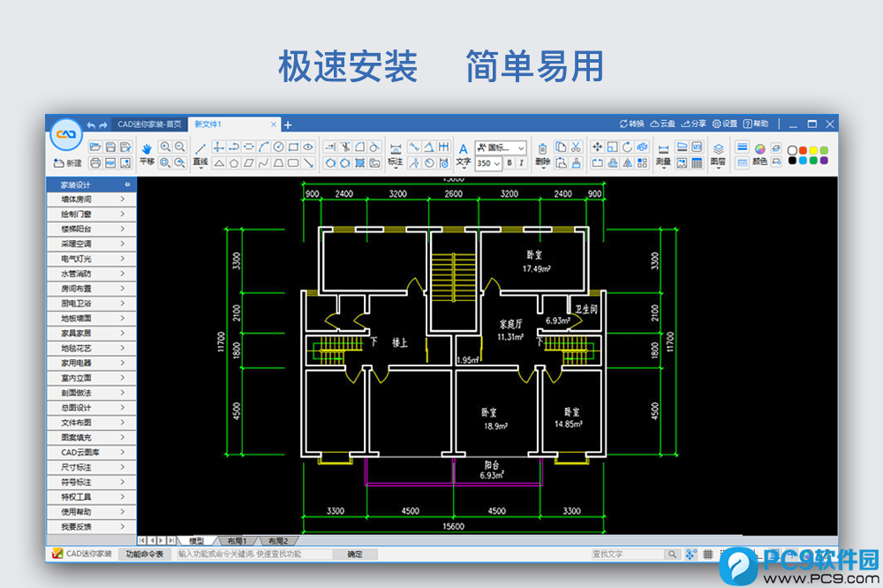Click the trim scissors tool
The width and height of the screenshot is (883, 588).
click(x=345, y=147)
